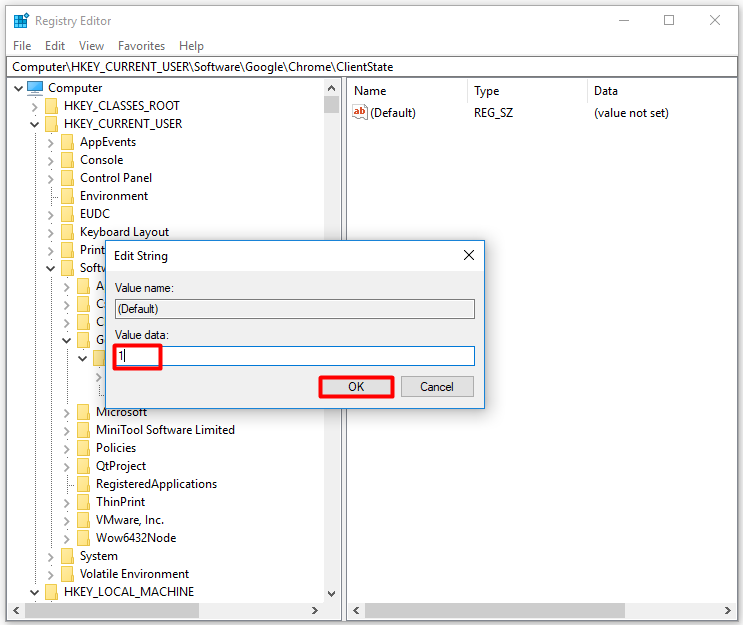This screenshot has height=625, width=743.
Task: Click the values pane horizontal scroll right arrow
Action: 728,610
